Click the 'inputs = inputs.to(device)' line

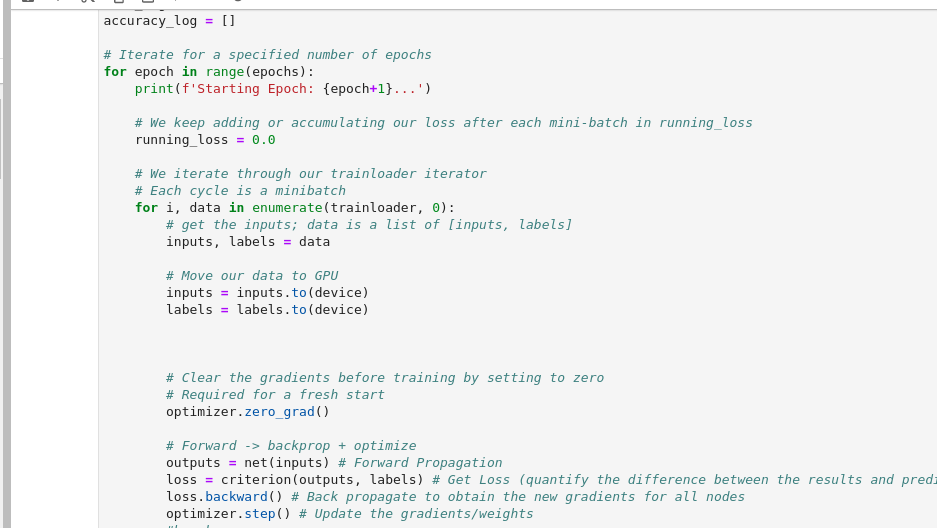[267, 293]
